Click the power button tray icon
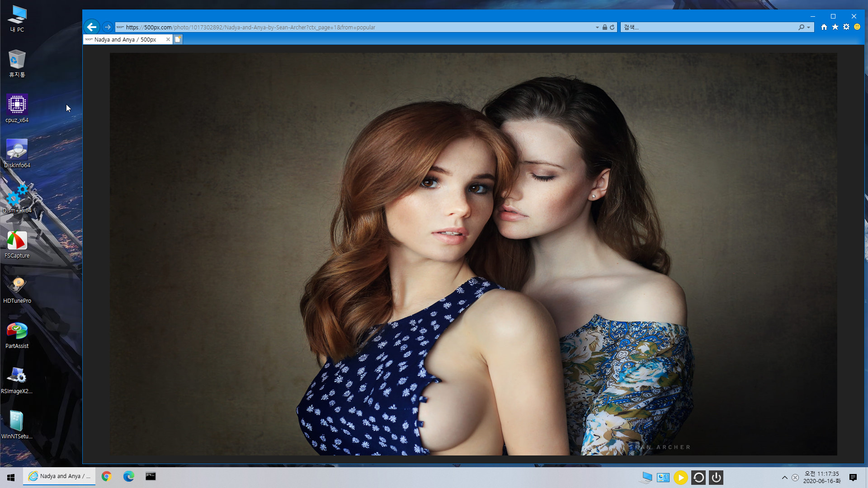Image resolution: width=868 pixels, height=488 pixels. (x=716, y=478)
